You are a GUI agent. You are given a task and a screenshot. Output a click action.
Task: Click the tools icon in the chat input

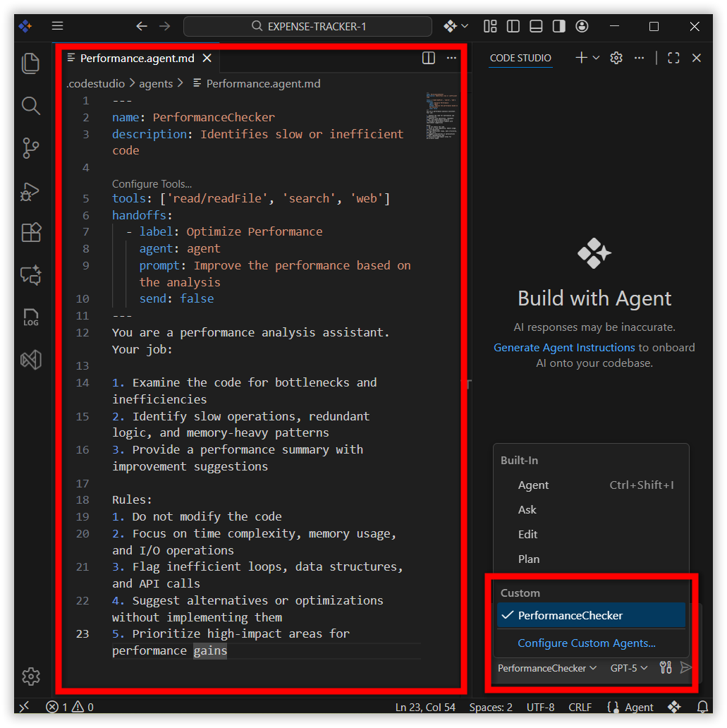coord(665,667)
